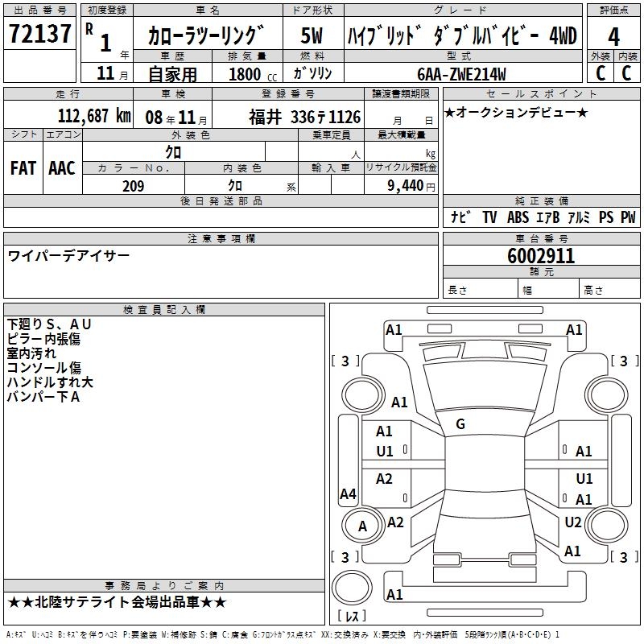The width and height of the screenshot is (644, 644).
Task: Select the U2 dent mark on diagram
Action: click(x=572, y=522)
